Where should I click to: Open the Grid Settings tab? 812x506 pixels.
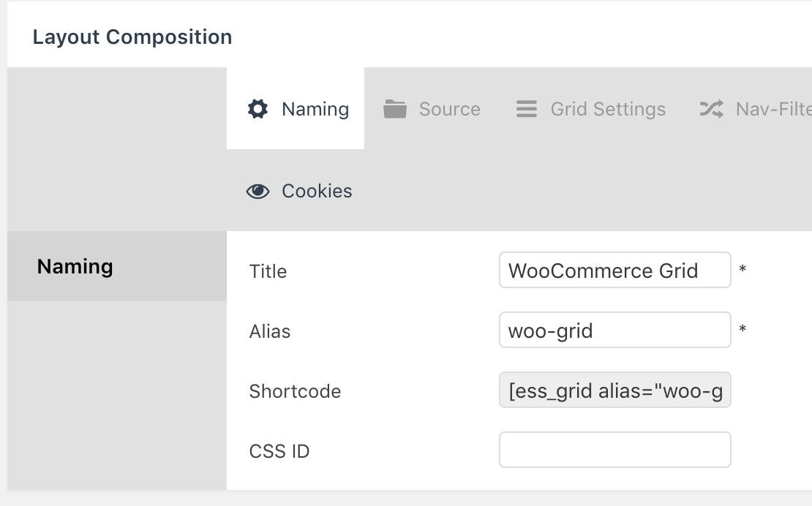(607, 108)
